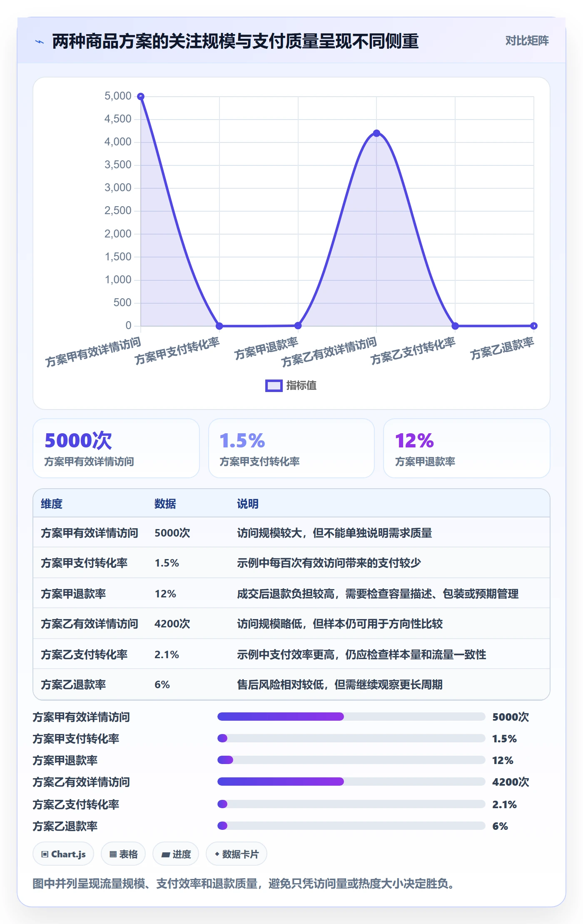Select table cell 4200次
The width and height of the screenshot is (583, 924).
click(x=172, y=624)
